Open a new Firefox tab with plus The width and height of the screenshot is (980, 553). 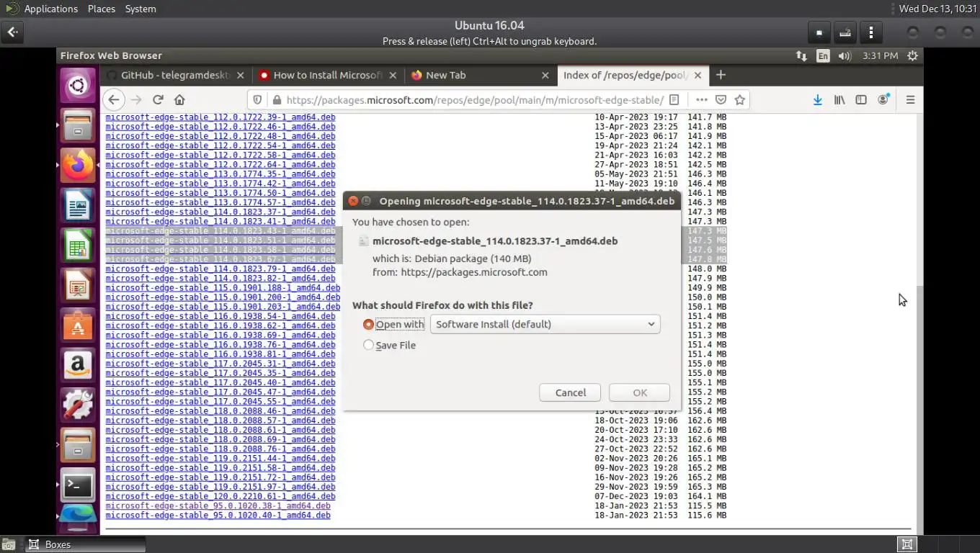pyautogui.click(x=721, y=75)
